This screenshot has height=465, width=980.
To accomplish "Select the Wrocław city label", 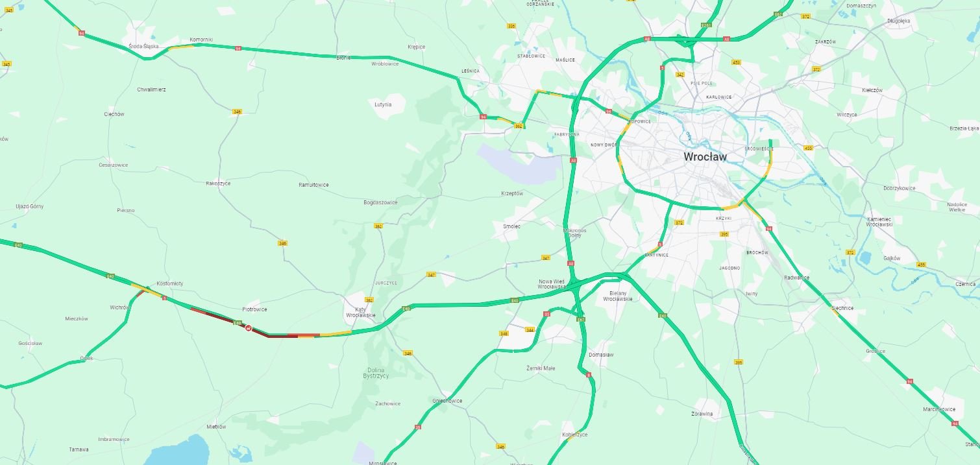I will (x=705, y=157).
